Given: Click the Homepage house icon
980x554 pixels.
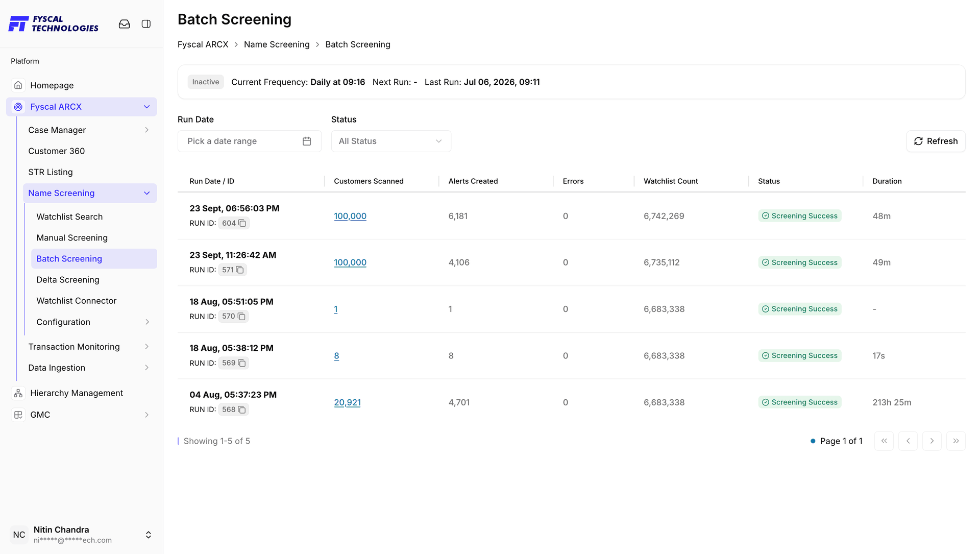Looking at the screenshot, I should tap(18, 85).
